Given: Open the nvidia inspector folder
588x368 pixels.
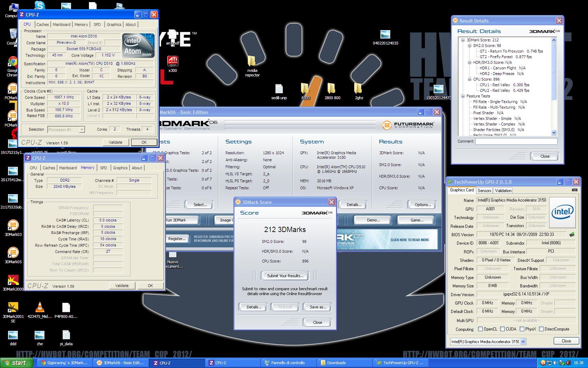Looking at the screenshot, I should pos(252,66).
